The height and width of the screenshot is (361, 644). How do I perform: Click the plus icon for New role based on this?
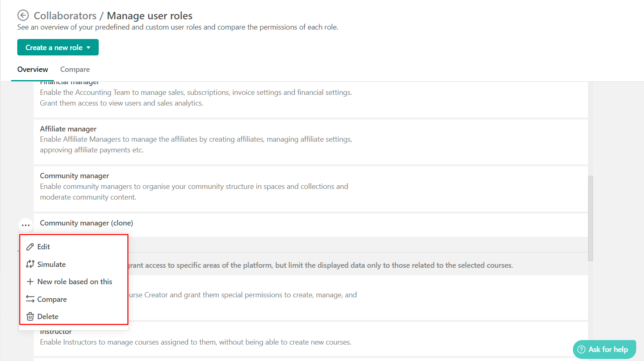30,281
